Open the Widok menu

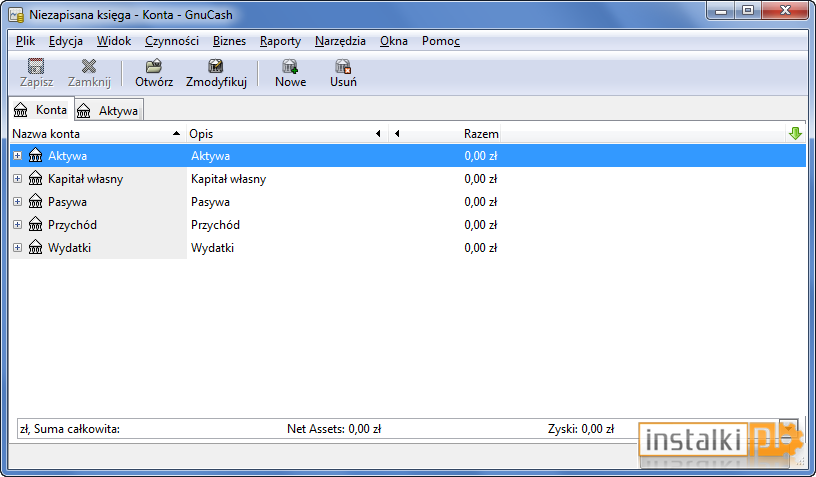113,41
